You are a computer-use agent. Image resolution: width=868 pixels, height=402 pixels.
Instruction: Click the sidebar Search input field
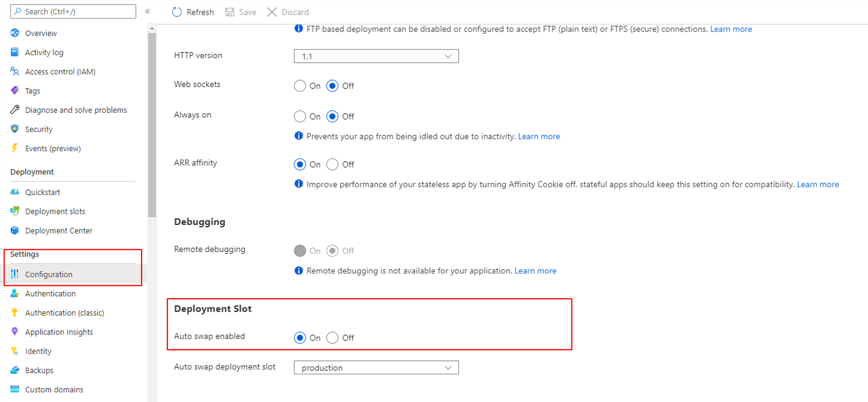point(73,11)
